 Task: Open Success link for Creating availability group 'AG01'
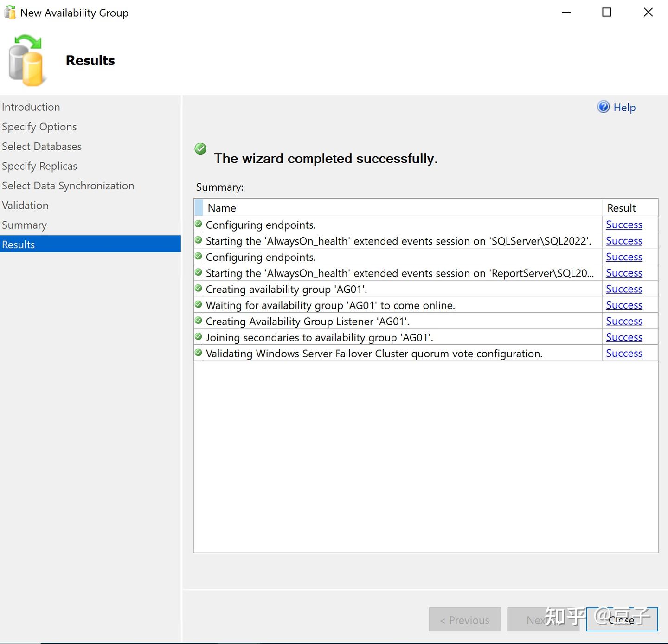coord(624,289)
